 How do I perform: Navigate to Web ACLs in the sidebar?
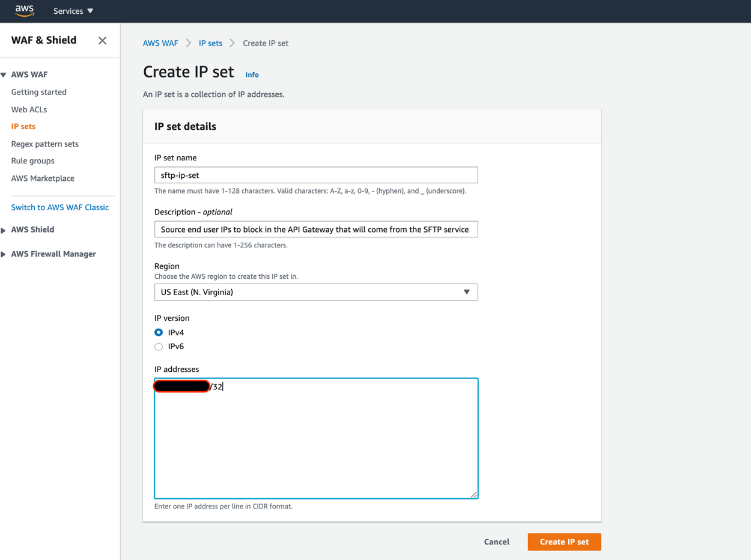pos(29,109)
